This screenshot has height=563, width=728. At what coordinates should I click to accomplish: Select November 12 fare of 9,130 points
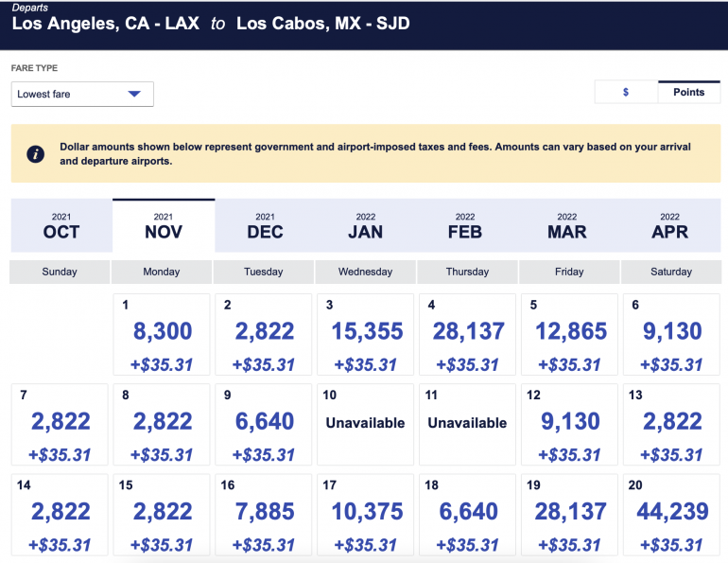[570, 424]
